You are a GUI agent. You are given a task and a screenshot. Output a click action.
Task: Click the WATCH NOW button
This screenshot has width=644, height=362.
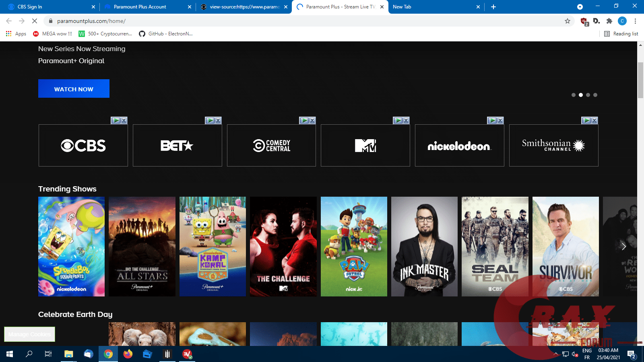74,88
